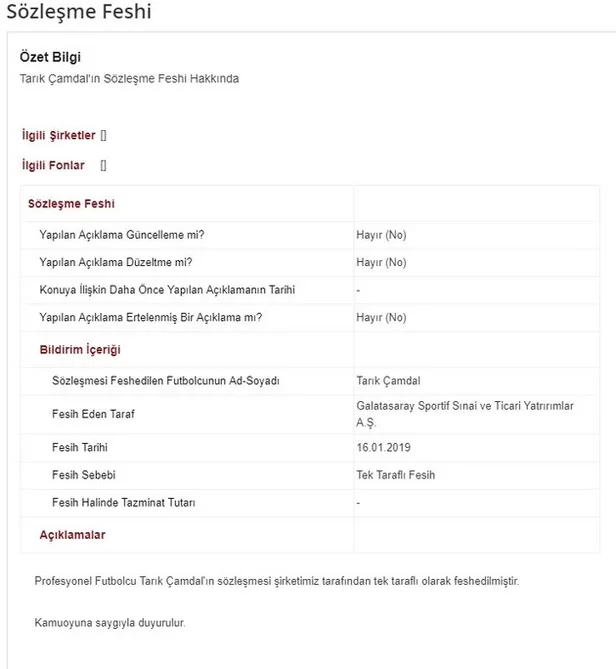Click Hayır (No) value for Düzeltme mi
The height and width of the screenshot is (669, 616).
point(381,262)
